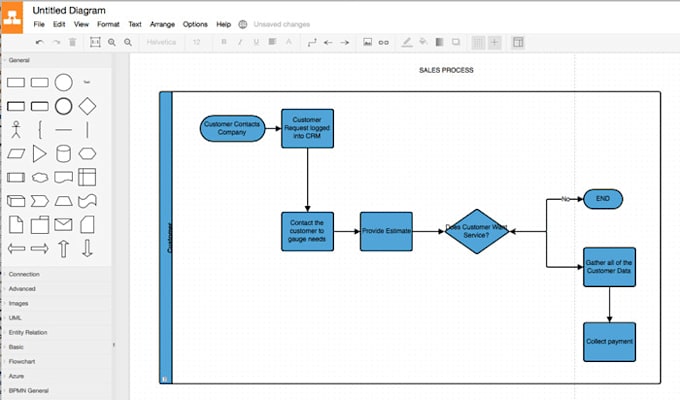The height and width of the screenshot is (400, 680).
Task: Open the Helvetica font dropdown
Action: click(161, 42)
